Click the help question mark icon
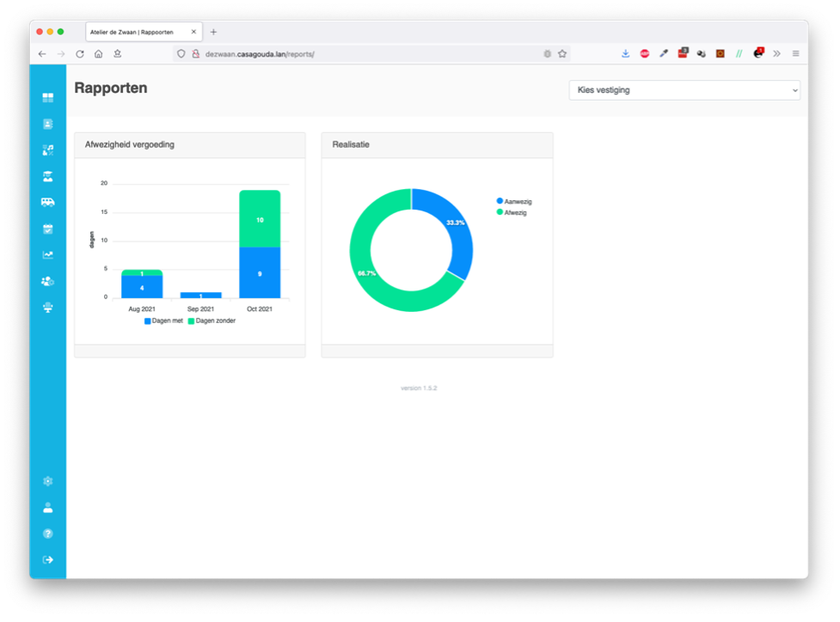This screenshot has width=840, height=622. (x=48, y=534)
